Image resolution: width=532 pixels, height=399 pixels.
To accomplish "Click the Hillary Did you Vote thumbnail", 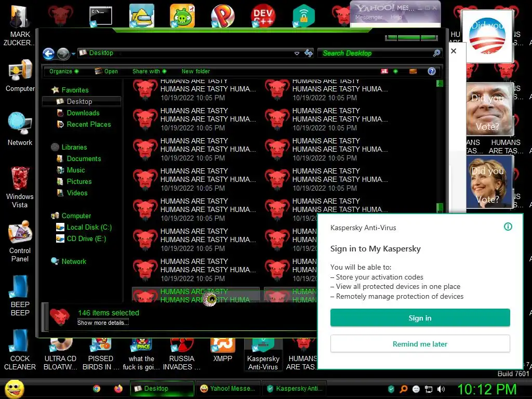I will [x=488, y=181].
